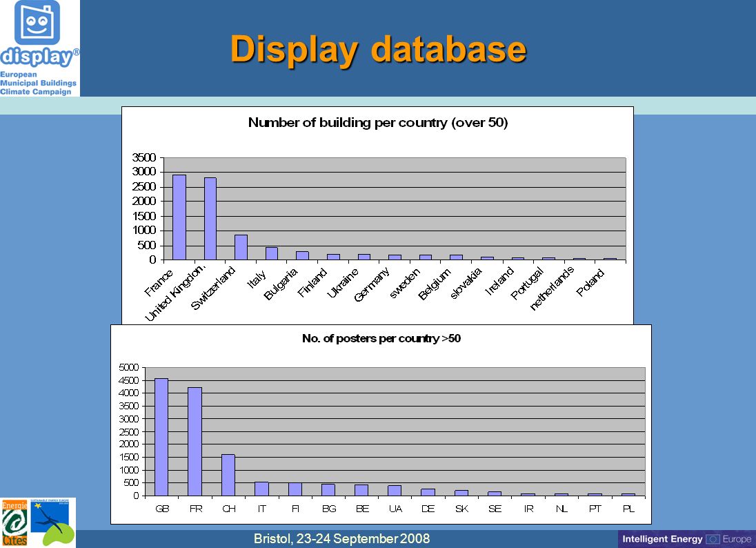Click the CH bar in posters chart
The width and height of the screenshot is (756, 548).
(x=228, y=475)
